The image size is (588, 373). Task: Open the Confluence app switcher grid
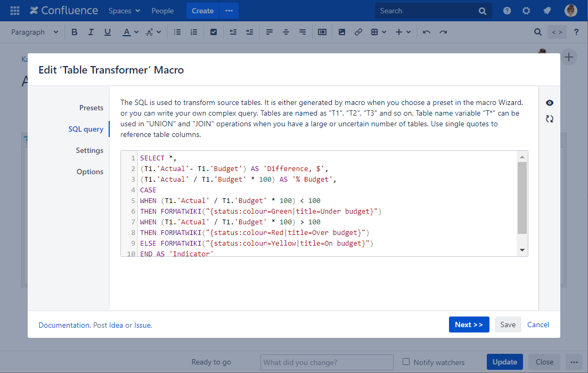click(15, 11)
